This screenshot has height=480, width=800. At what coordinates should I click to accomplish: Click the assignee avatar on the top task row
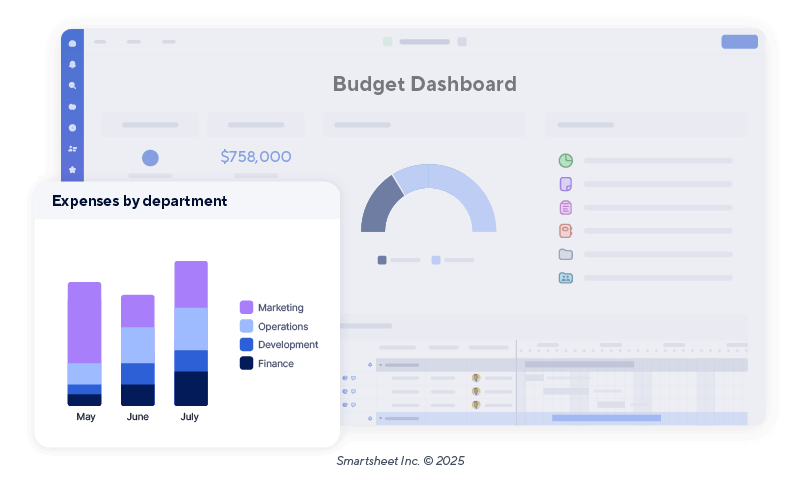click(476, 378)
